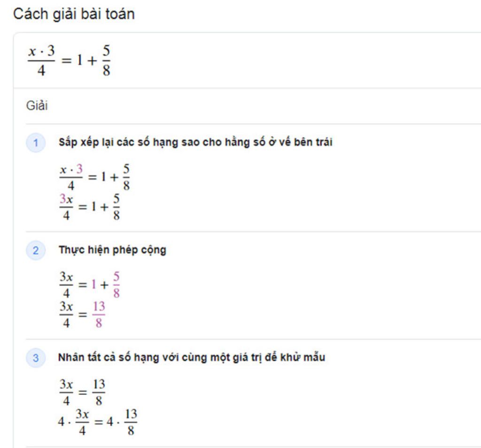
Task: Click the black 5/8 fraction in step 1's second line
Action: click(116, 207)
